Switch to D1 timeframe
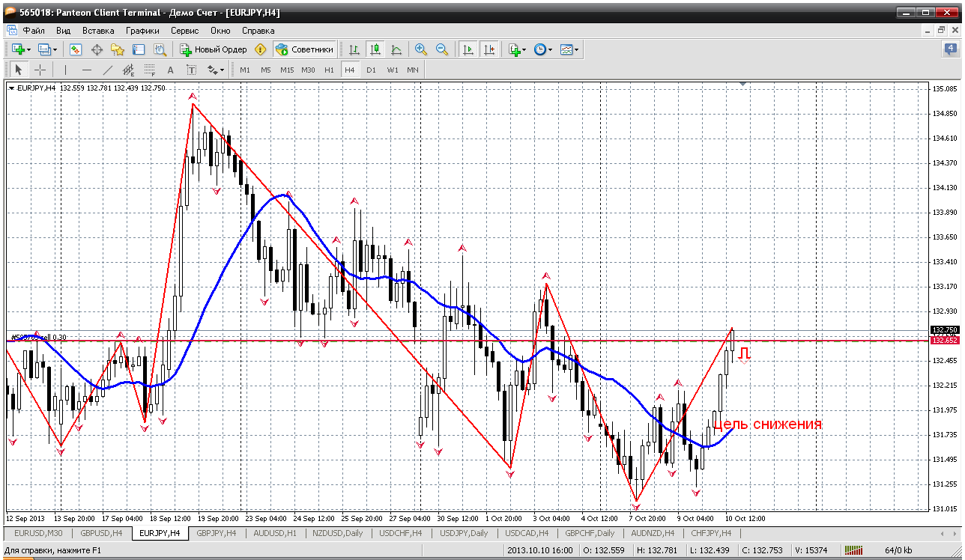 click(x=371, y=70)
